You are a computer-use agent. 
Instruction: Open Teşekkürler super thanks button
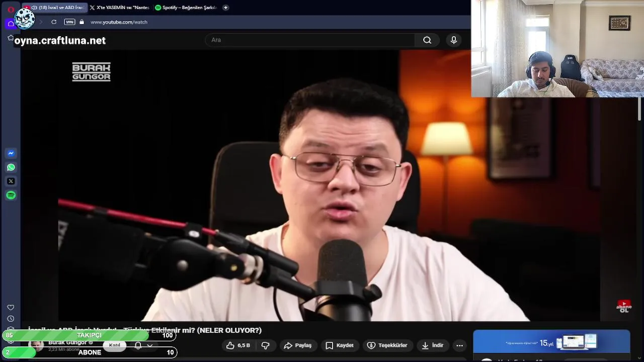point(387,345)
